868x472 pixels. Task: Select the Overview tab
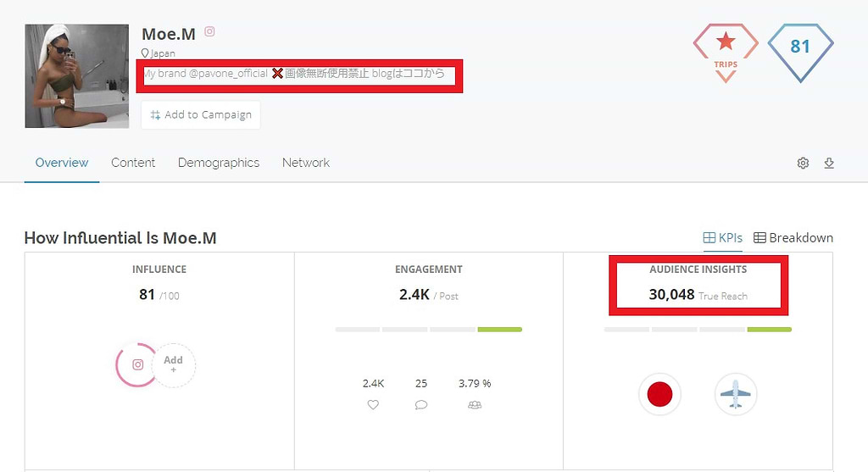[62, 163]
